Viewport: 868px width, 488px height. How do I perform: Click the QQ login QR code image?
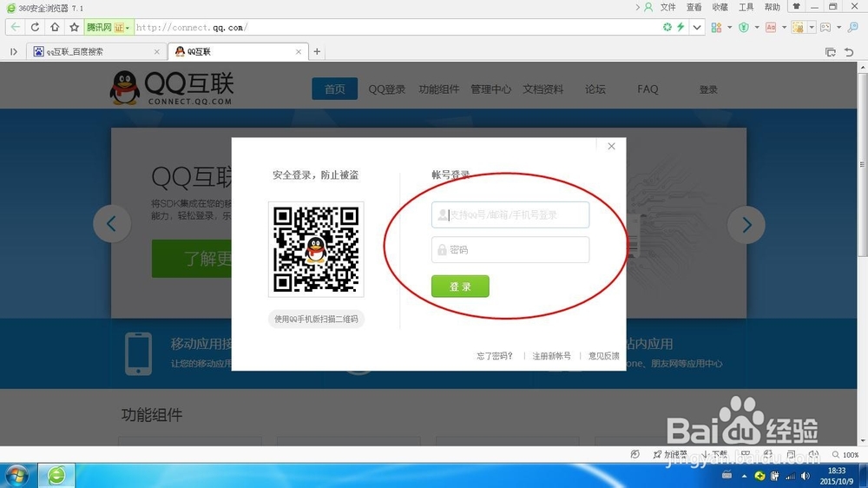coord(316,249)
